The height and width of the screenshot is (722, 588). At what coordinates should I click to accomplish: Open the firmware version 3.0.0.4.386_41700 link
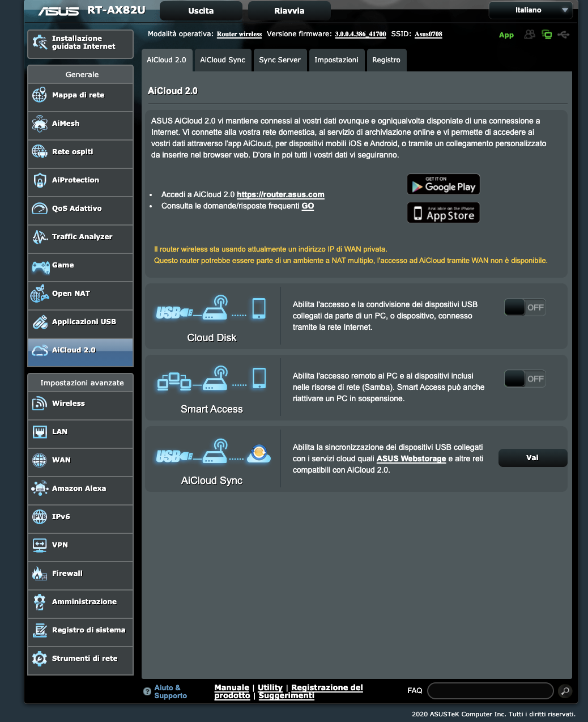click(360, 34)
